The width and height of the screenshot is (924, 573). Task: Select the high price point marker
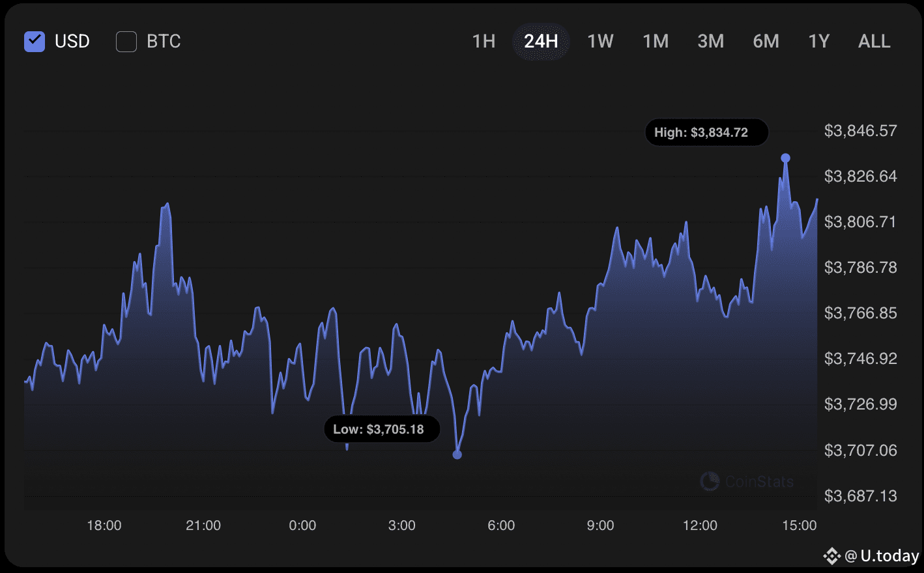[x=785, y=158]
